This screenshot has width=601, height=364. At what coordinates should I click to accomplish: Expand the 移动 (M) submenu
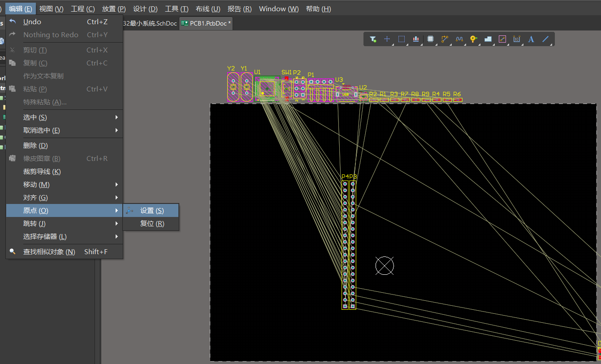(65, 184)
